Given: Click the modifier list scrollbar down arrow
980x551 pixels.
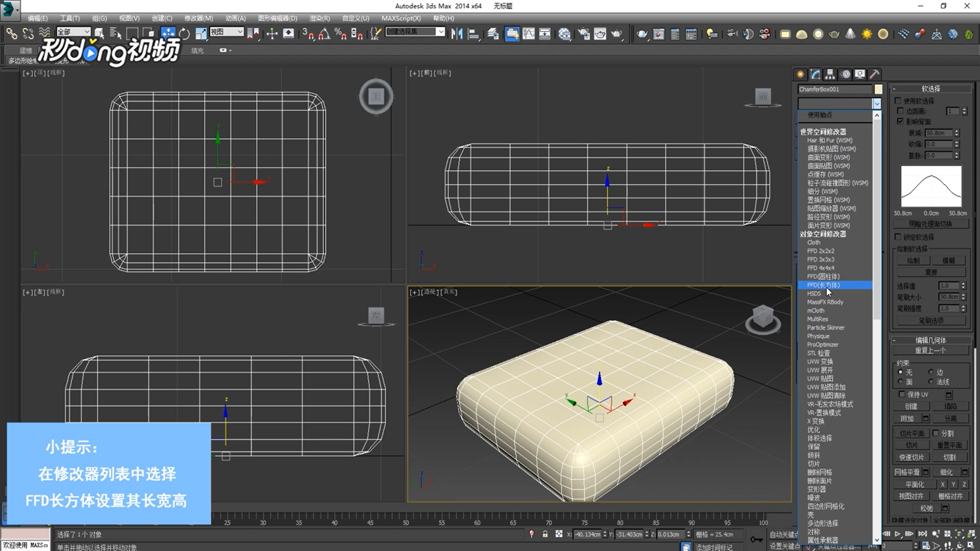Looking at the screenshot, I should click(x=877, y=540).
